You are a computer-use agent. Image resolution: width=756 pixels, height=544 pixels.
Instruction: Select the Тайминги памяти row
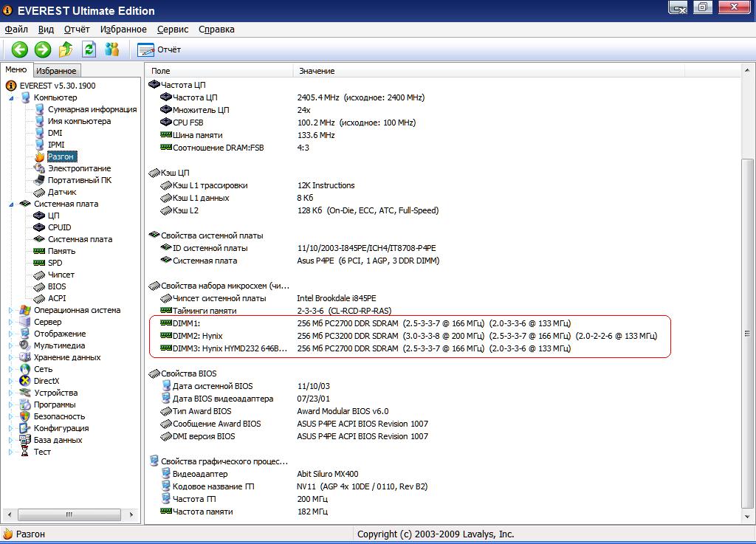276,311
